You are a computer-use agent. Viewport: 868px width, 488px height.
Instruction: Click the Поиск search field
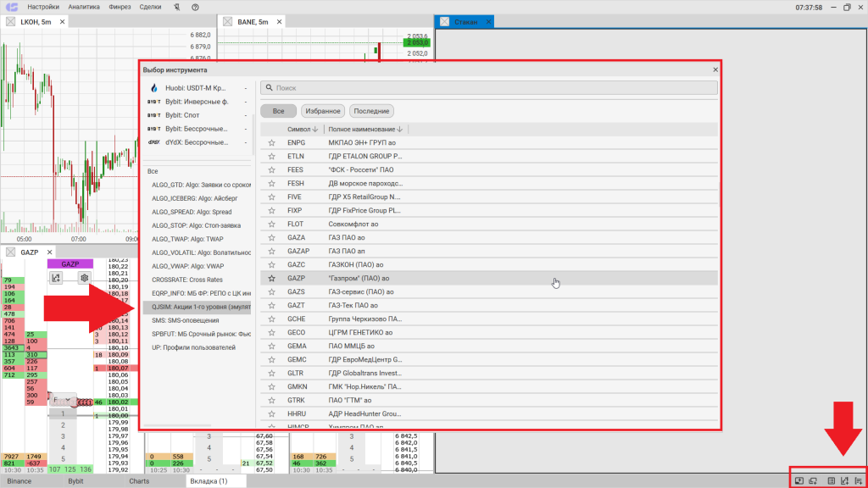click(x=489, y=88)
